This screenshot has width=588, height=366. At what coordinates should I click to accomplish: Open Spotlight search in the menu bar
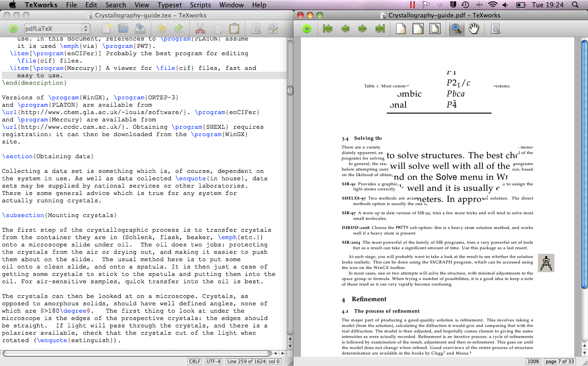pos(575,5)
